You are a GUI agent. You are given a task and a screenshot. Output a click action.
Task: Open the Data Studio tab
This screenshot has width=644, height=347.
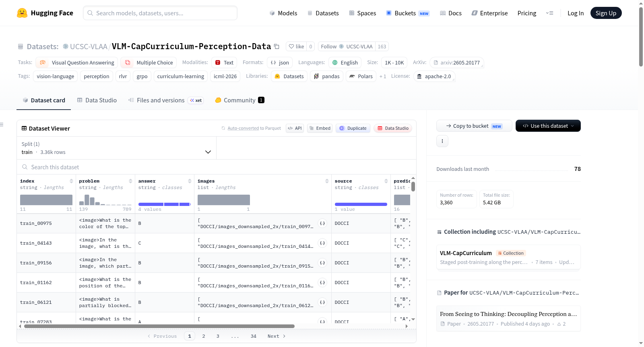[97, 100]
